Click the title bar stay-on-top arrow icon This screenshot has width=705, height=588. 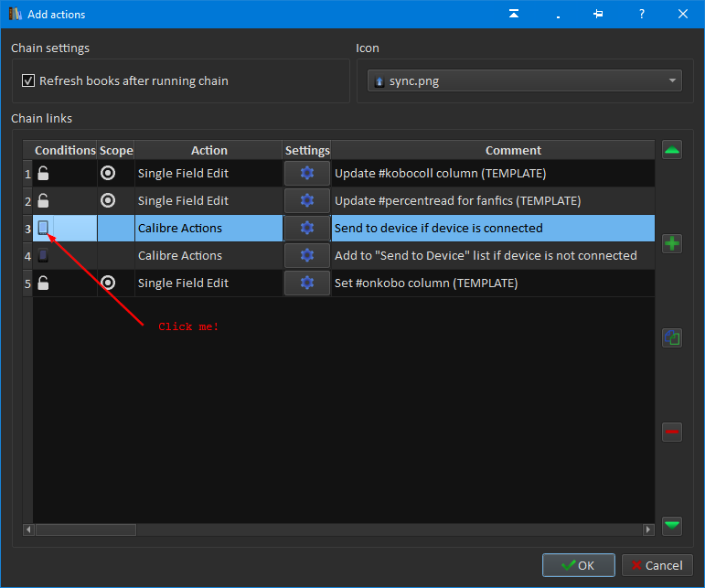click(514, 14)
